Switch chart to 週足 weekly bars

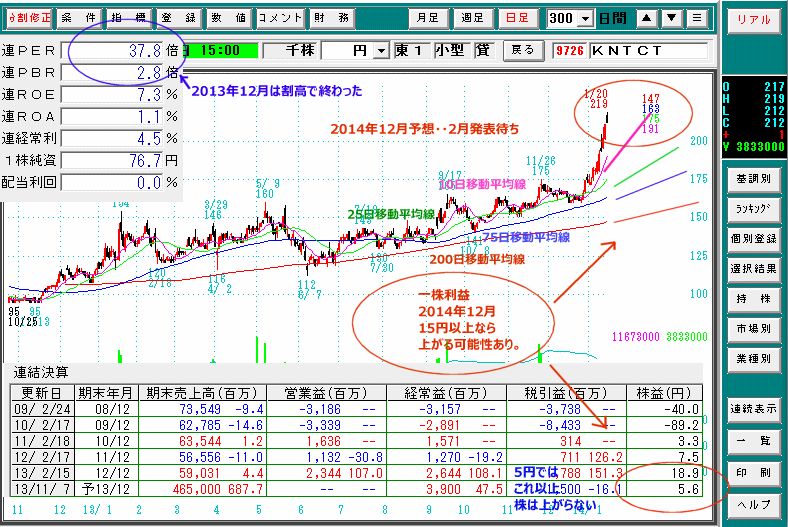coord(473,19)
